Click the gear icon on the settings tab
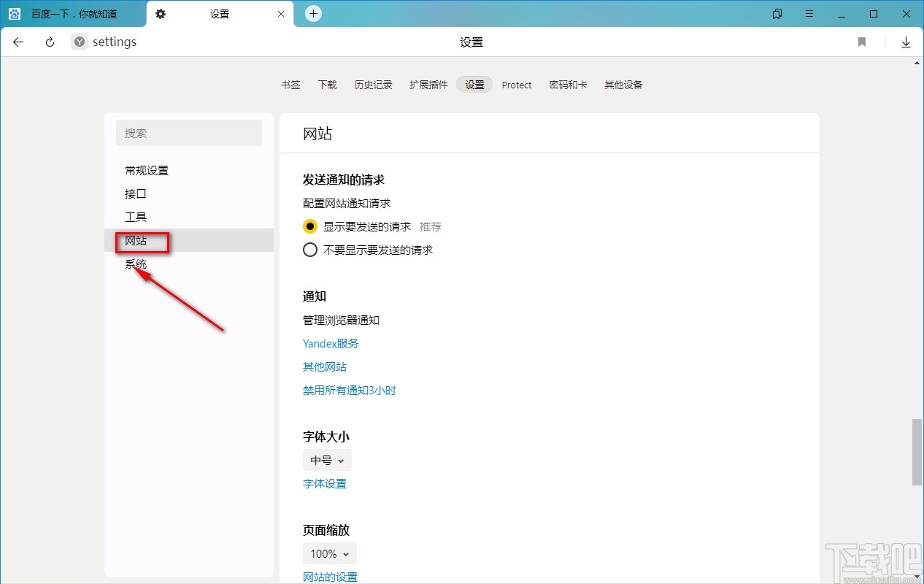Image resolution: width=924 pixels, height=584 pixels. (161, 13)
